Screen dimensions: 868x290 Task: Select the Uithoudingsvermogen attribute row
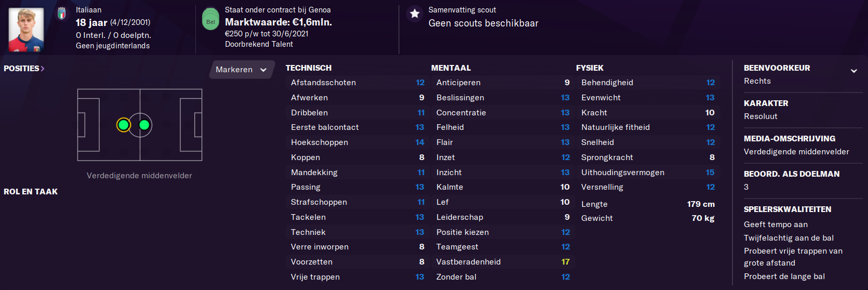(648, 173)
